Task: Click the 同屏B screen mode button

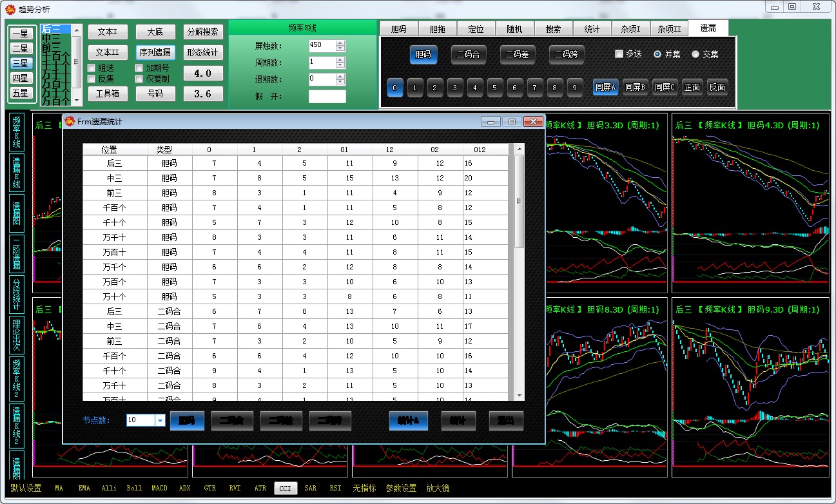Action: point(635,87)
